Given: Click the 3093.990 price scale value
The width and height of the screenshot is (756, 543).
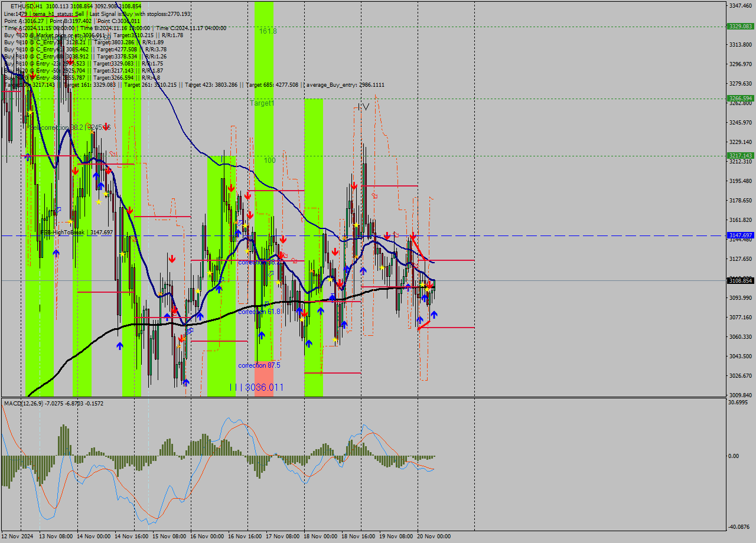Looking at the screenshot, I should point(741,297).
